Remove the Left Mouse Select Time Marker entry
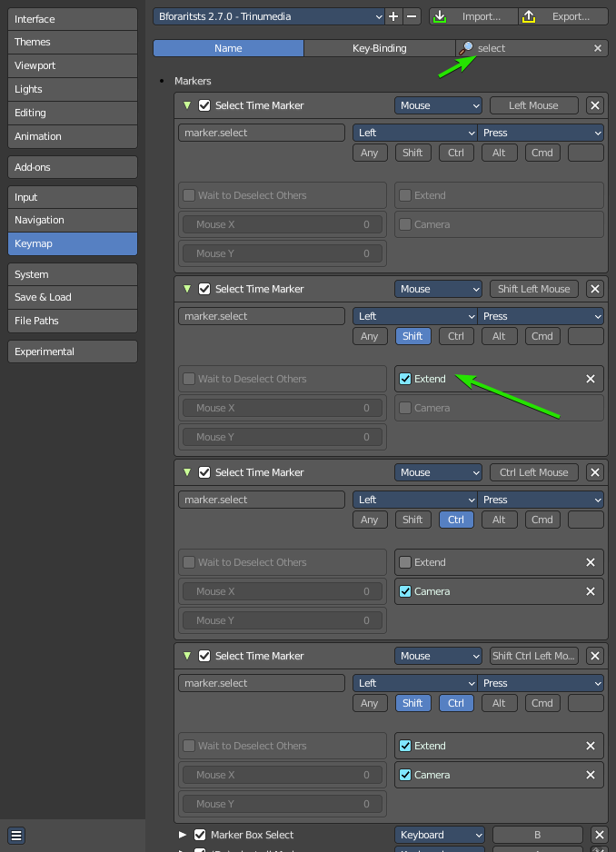 coord(595,105)
